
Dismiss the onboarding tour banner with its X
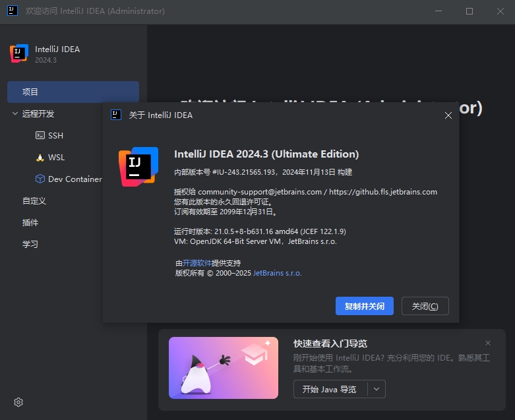click(x=488, y=343)
